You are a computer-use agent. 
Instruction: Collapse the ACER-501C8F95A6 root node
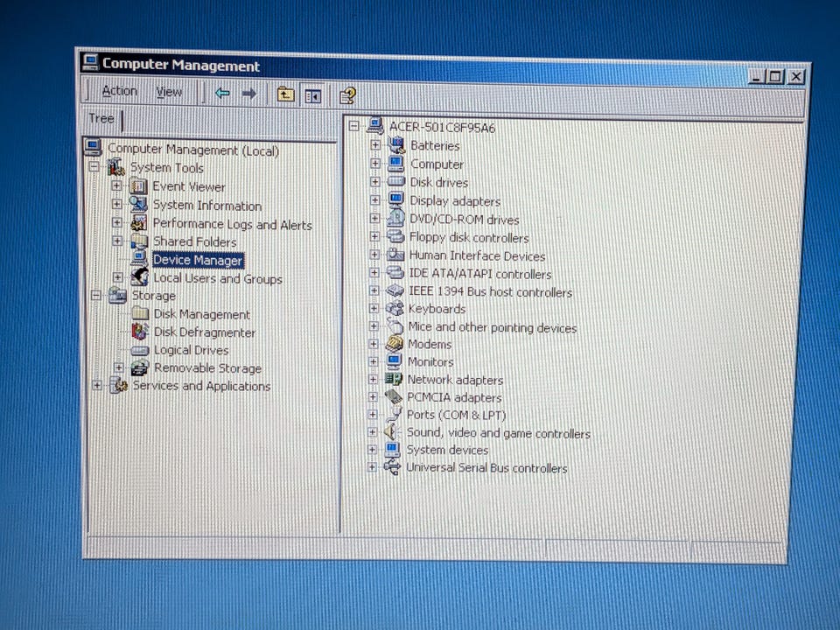pyautogui.click(x=353, y=126)
